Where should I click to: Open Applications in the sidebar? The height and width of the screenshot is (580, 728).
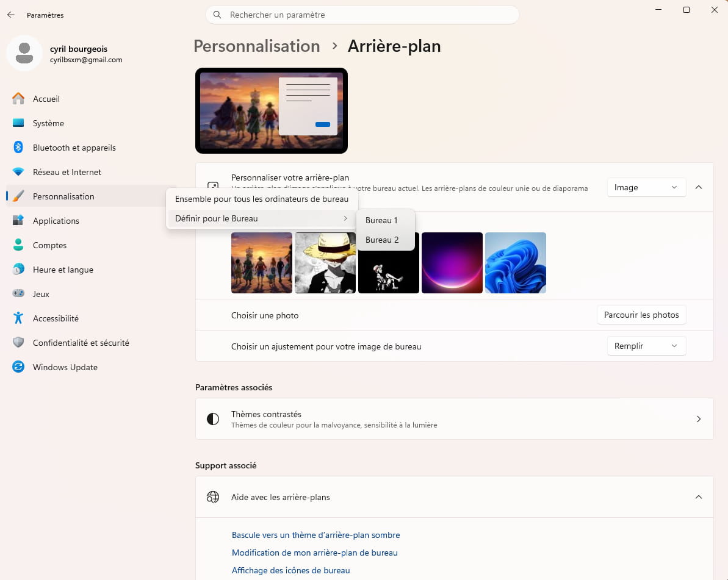pyautogui.click(x=90, y=221)
